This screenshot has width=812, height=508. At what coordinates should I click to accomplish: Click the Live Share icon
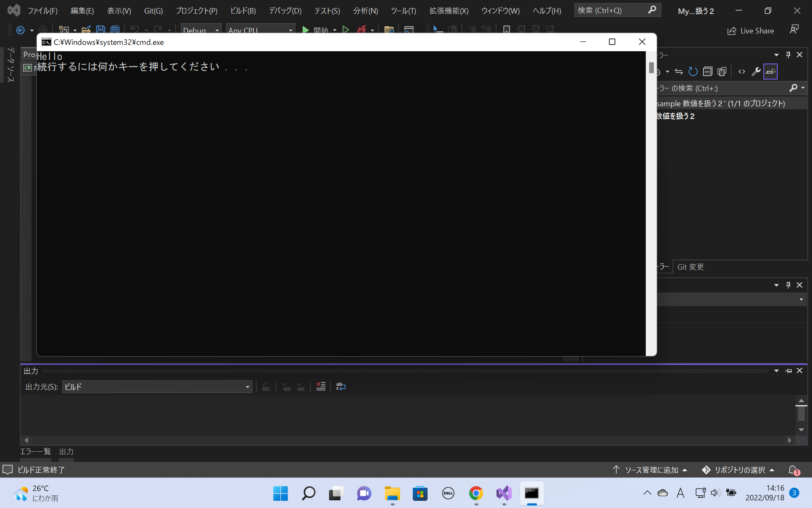pyautogui.click(x=732, y=31)
